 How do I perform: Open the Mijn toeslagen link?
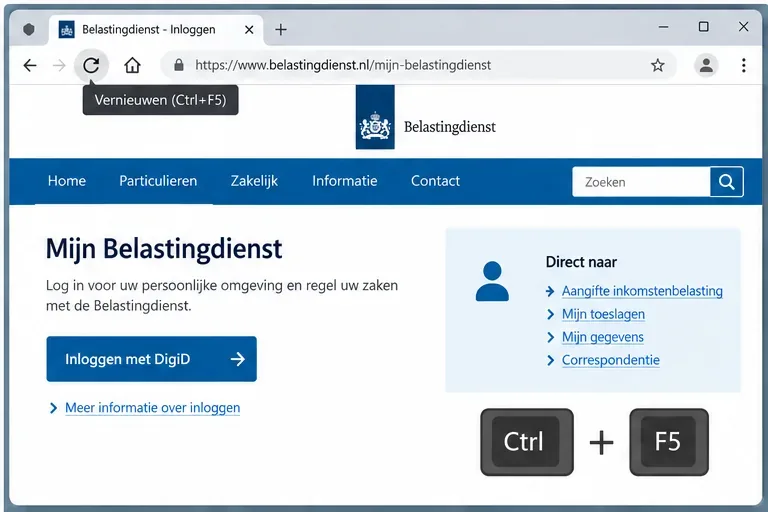(603, 314)
